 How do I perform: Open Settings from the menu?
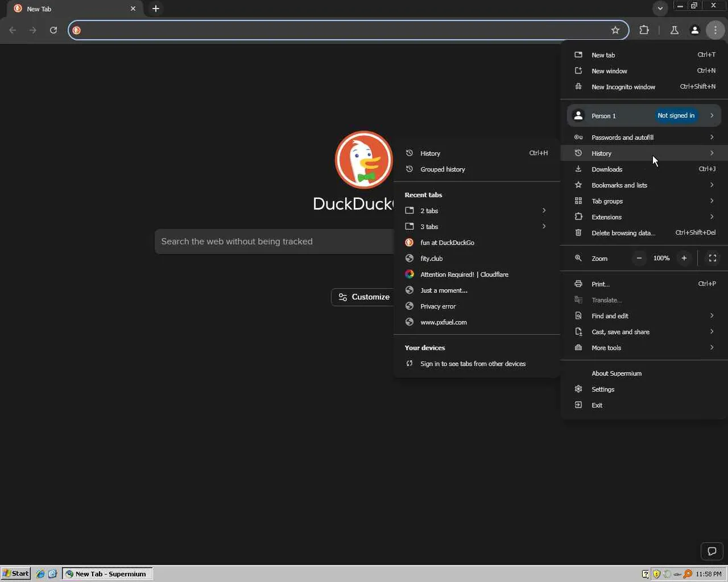tap(644, 389)
